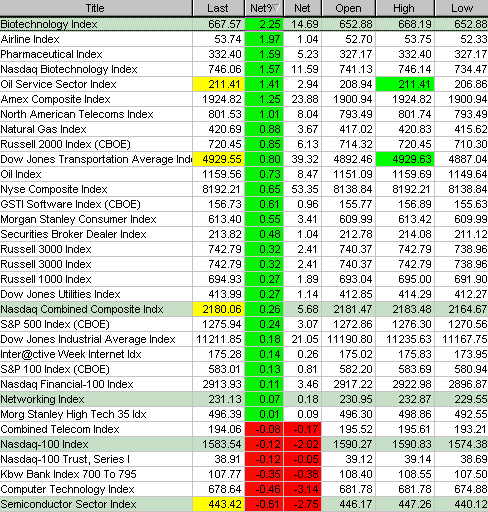488x512 pixels.
Task: Select the Networking Index row
Action: click(x=244, y=399)
